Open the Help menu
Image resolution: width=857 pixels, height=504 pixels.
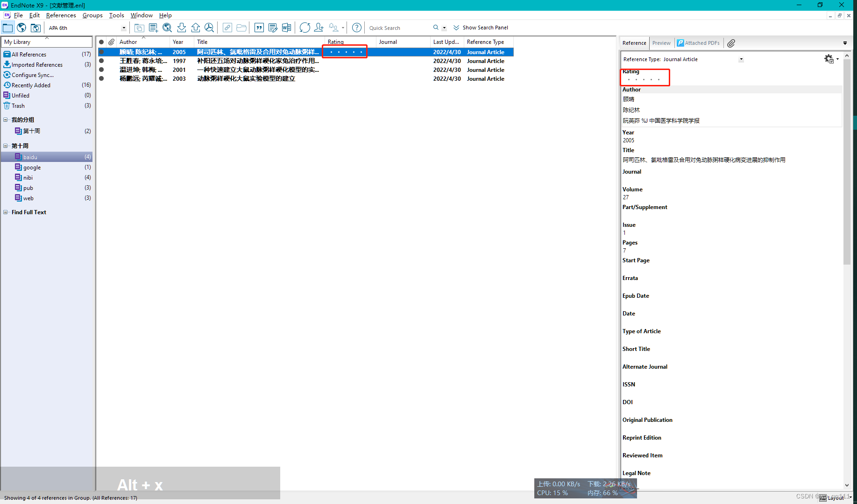[165, 15]
